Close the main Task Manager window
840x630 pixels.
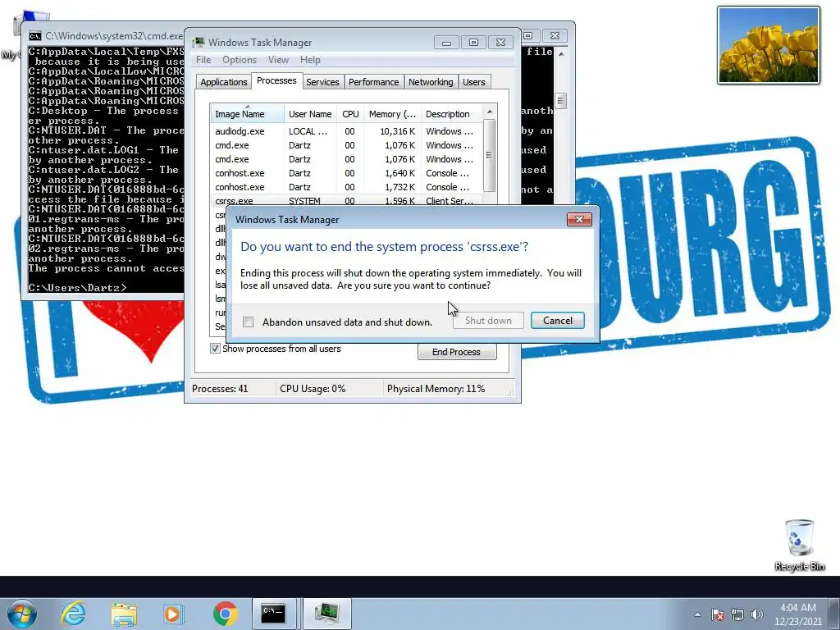pyautogui.click(x=500, y=43)
